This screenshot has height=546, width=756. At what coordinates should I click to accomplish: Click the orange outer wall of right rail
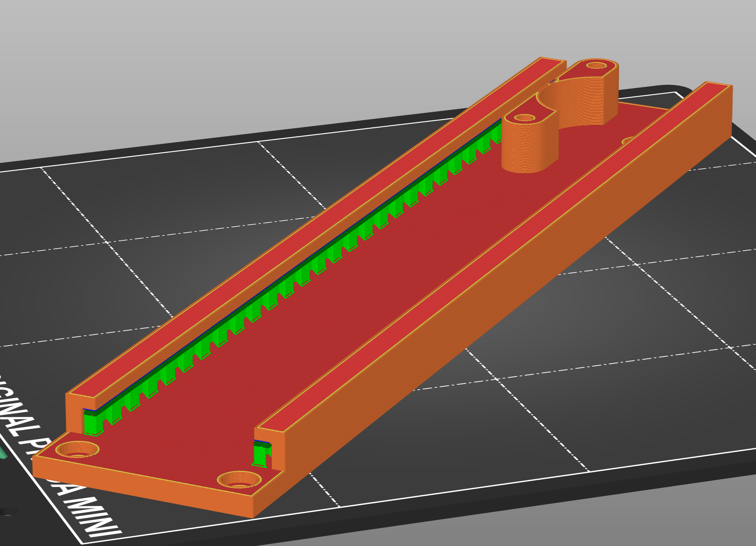click(x=536, y=289)
